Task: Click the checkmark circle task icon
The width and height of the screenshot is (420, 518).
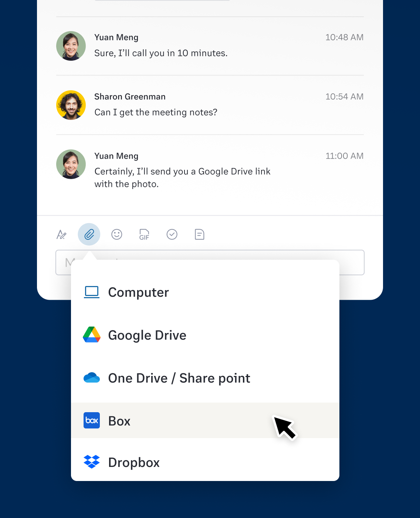Action: [172, 235]
